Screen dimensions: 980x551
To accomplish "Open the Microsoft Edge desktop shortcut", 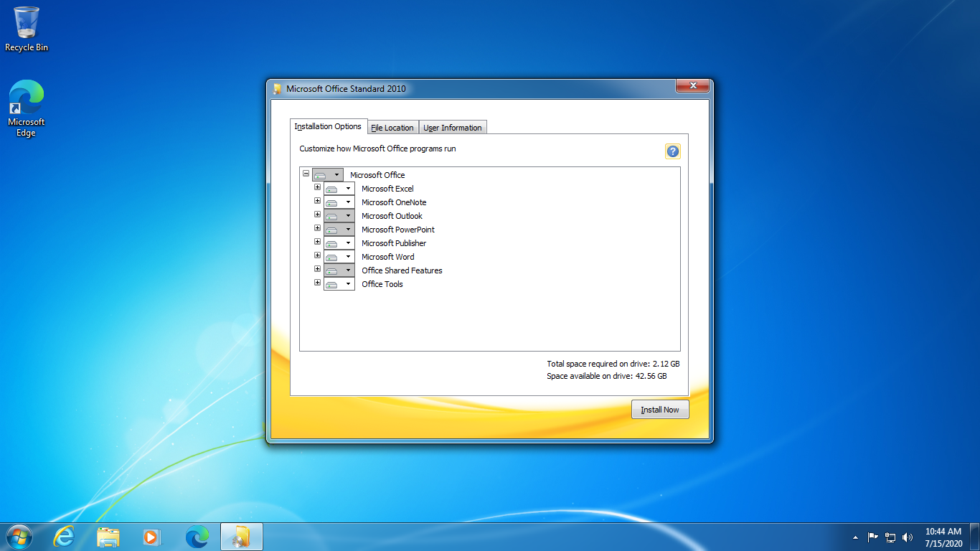I will click(x=27, y=108).
